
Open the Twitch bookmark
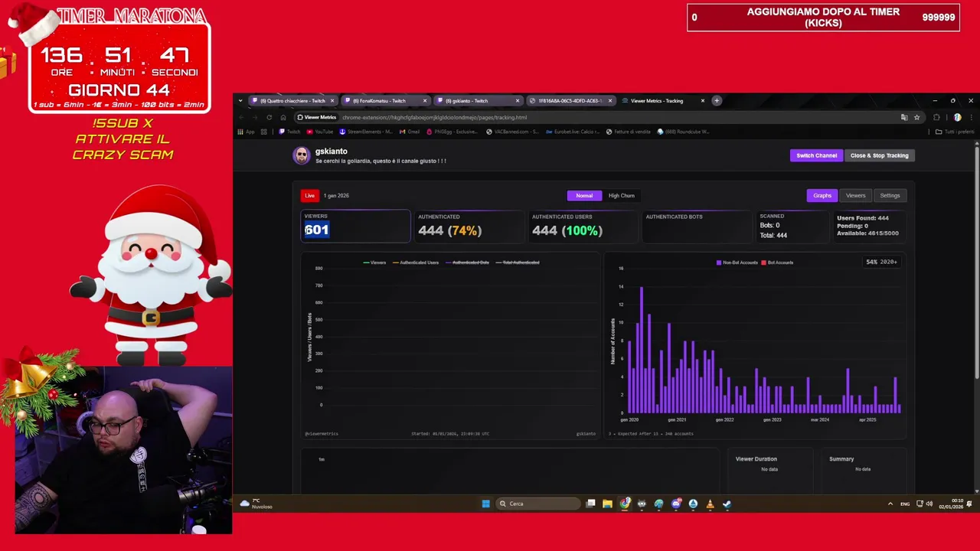coord(290,132)
